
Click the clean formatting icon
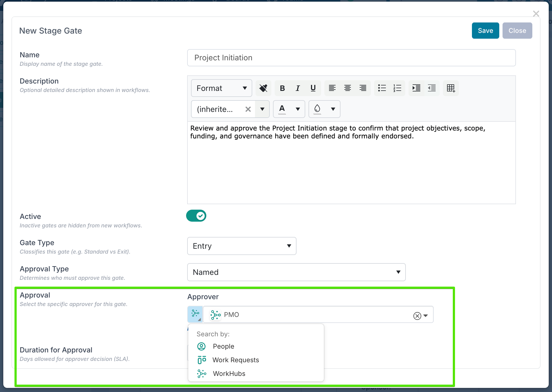point(263,88)
